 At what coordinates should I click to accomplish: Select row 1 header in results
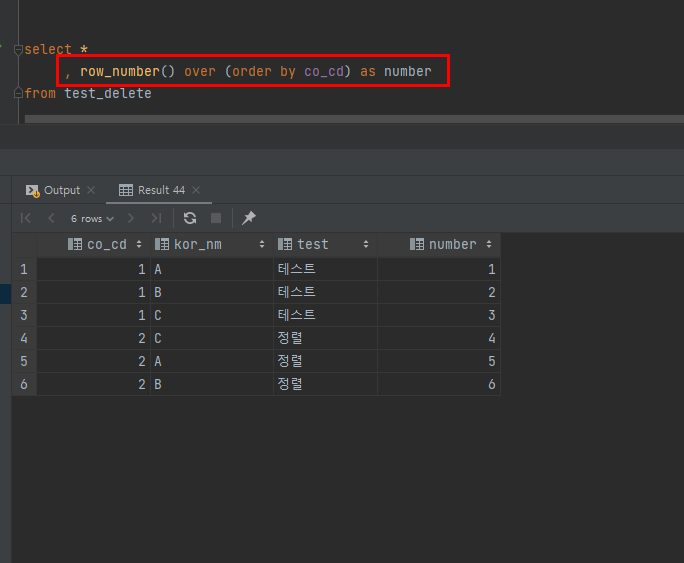tap(24, 269)
